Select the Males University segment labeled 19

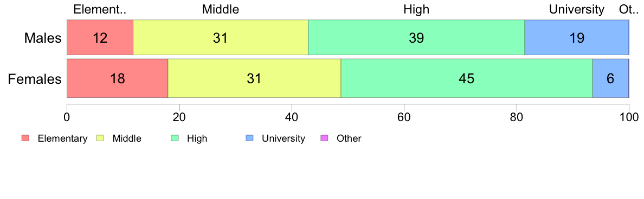[x=577, y=37]
